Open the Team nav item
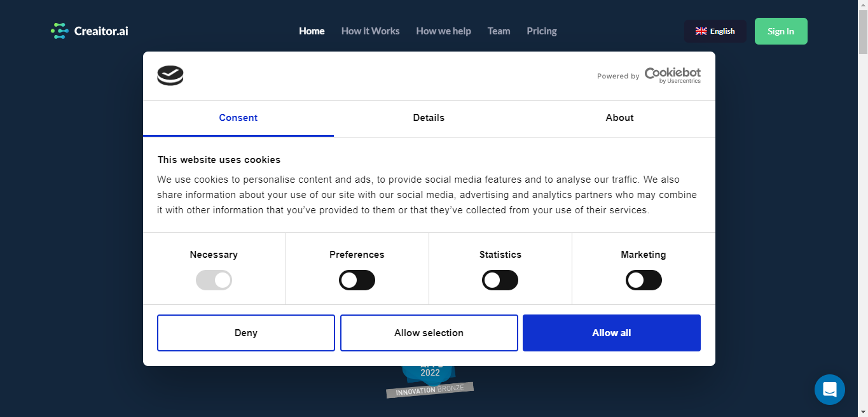The width and height of the screenshot is (868, 417). pos(499,31)
